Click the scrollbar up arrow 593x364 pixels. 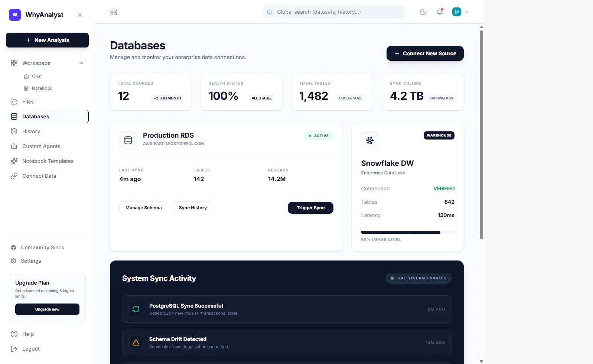(481, 27)
